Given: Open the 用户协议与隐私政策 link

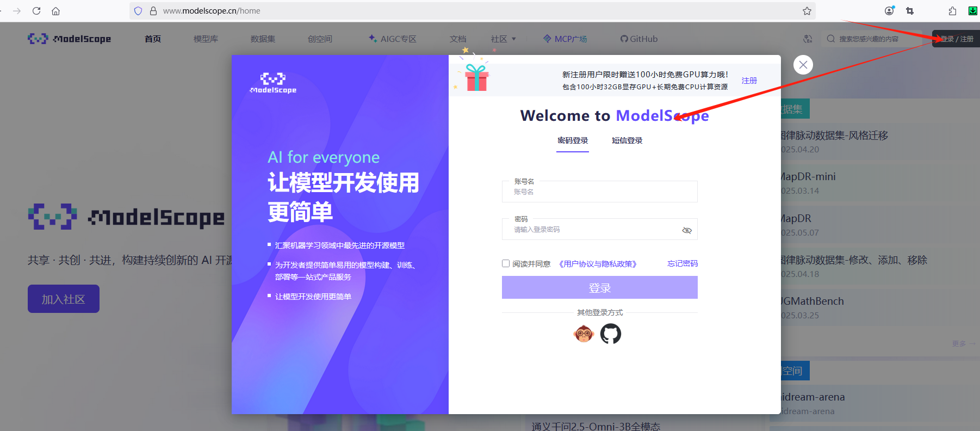Looking at the screenshot, I should click(598, 264).
